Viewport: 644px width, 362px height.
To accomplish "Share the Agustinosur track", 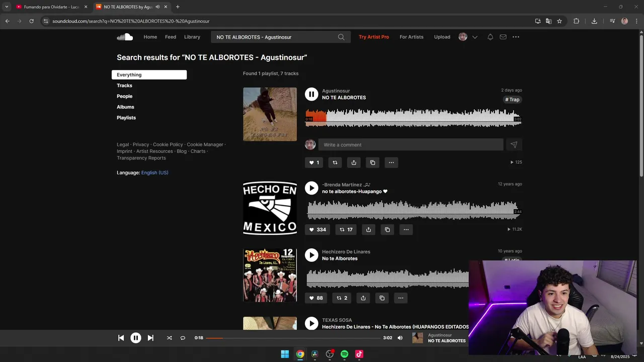I will click(354, 162).
